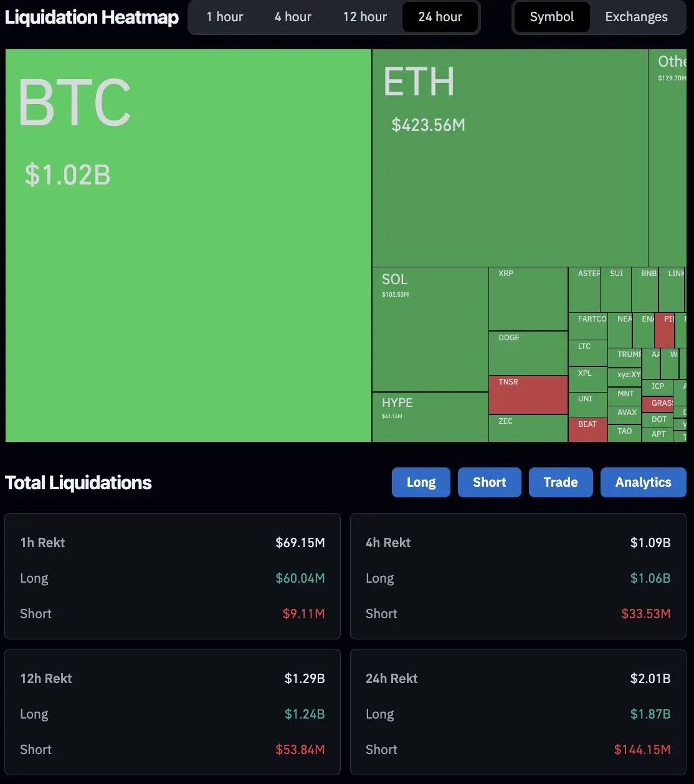Click the Long button
This screenshot has width=694, height=784.
(421, 482)
